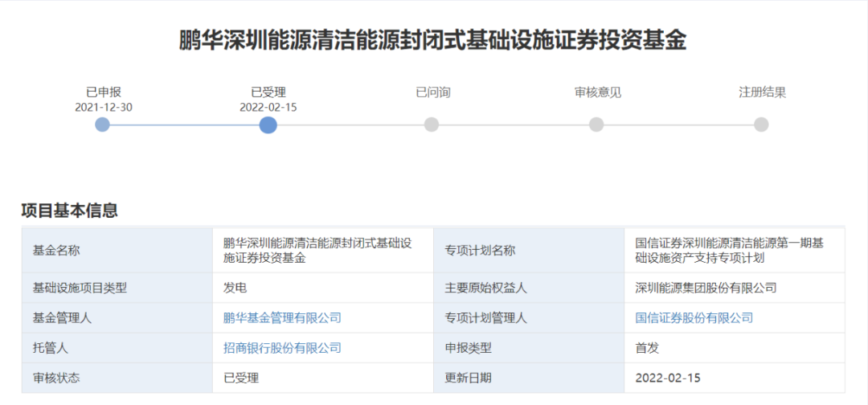Image resolution: width=868 pixels, height=405 pixels.
Task: Click the 主要原始权益人 label cell
Action: [529, 288]
